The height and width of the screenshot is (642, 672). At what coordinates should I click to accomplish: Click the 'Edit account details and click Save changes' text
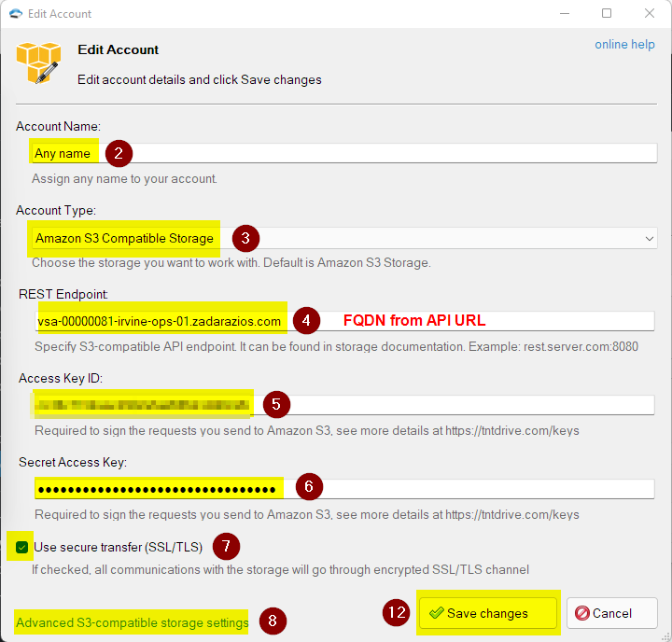pyautogui.click(x=200, y=79)
